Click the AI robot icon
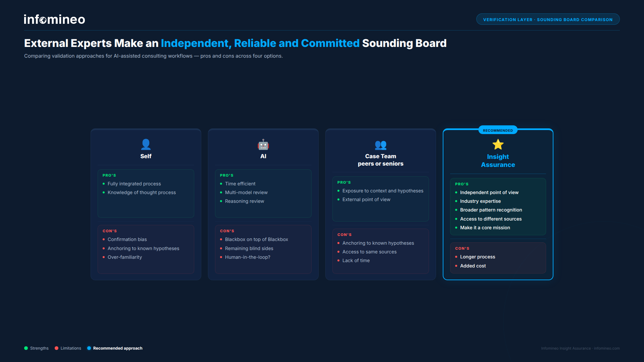Viewport: 644px width, 362px height. pyautogui.click(x=263, y=144)
